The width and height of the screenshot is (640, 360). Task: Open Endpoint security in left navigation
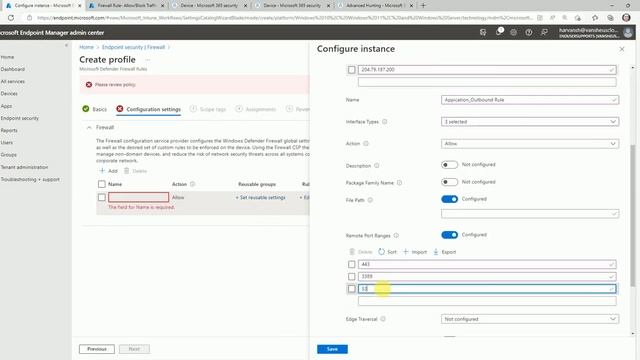(x=20, y=118)
